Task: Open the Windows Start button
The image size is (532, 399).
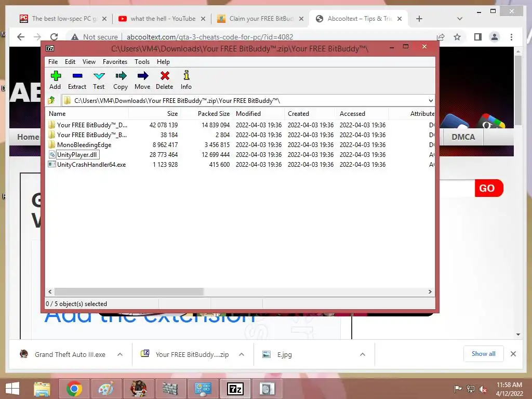Action: point(12,389)
